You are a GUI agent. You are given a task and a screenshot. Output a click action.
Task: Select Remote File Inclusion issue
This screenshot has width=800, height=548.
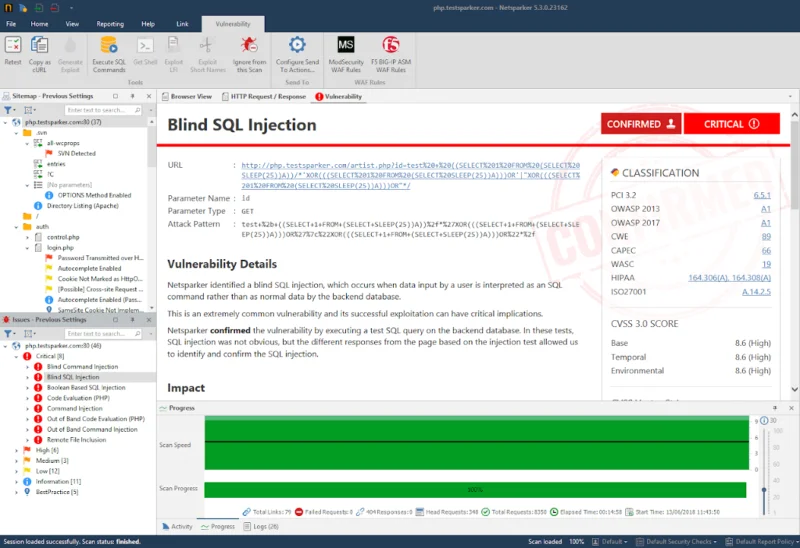click(x=77, y=439)
